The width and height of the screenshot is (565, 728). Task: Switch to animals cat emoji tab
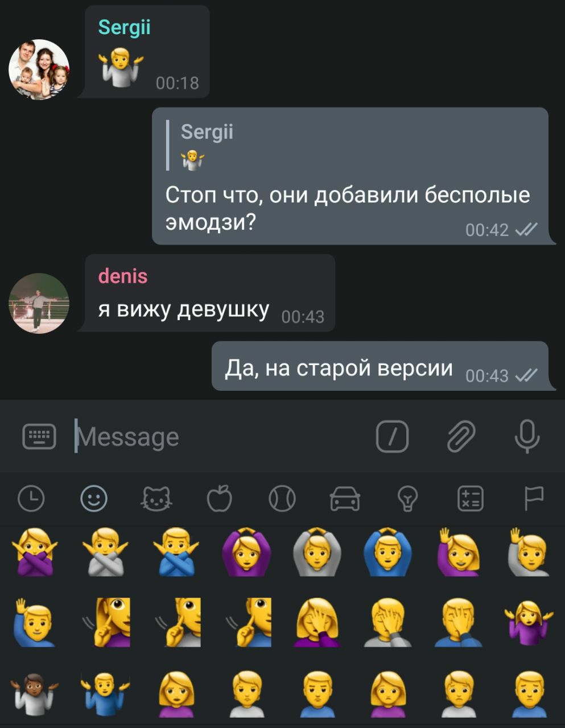click(x=156, y=499)
